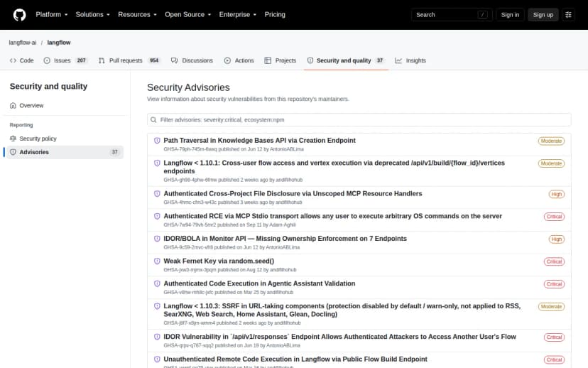
Task: Click shield icon beside IDOR/BOLA advisory
Action: 157,239
